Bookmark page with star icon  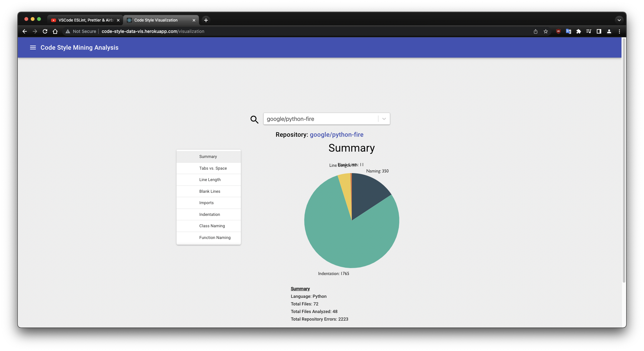click(545, 31)
